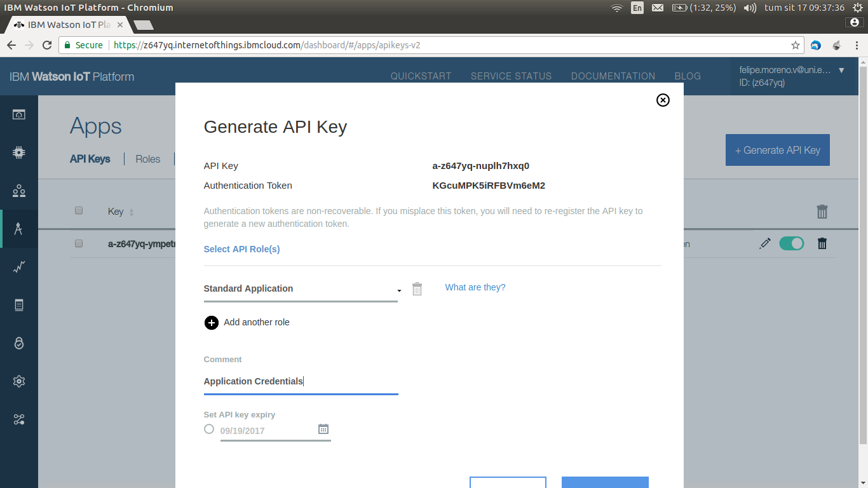Open the En keyboard language menu
This screenshot has height=488, width=868.
click(637, 8)
